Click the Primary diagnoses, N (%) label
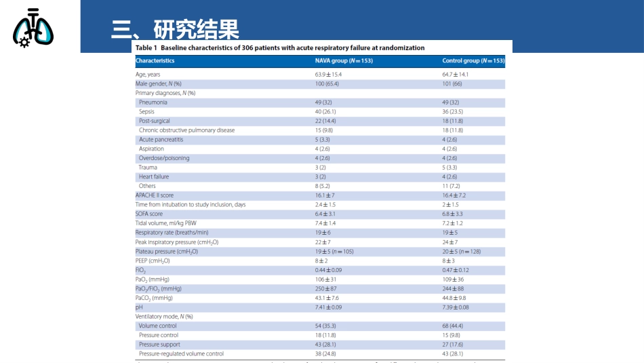 165,93
